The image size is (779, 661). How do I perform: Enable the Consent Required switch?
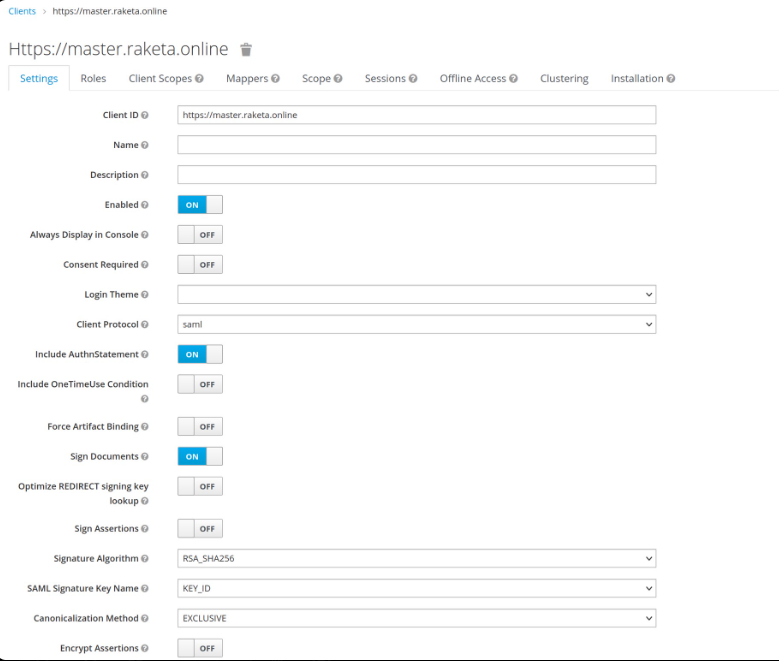[x=200, y=264]
